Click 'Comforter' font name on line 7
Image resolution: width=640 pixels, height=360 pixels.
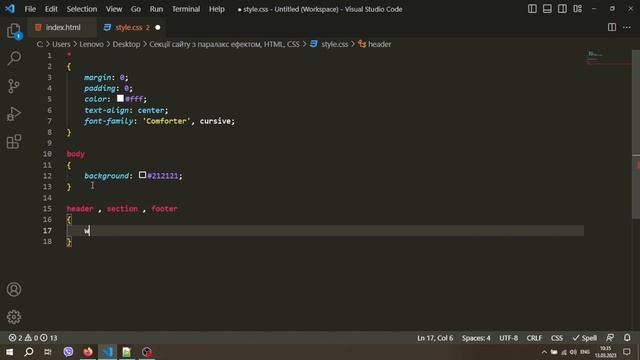coord(166,121)
